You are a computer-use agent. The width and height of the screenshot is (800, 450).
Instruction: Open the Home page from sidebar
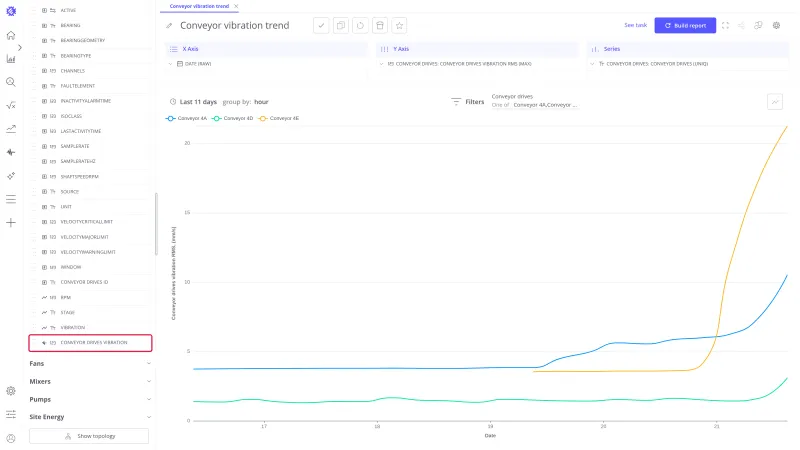click(11, 35)
